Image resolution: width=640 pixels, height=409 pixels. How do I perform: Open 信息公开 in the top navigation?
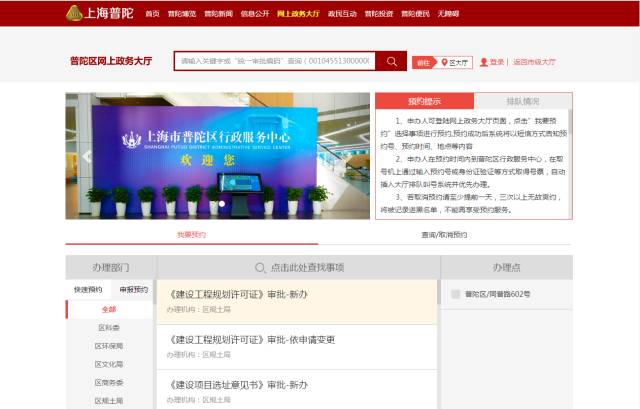pos(254,14)
